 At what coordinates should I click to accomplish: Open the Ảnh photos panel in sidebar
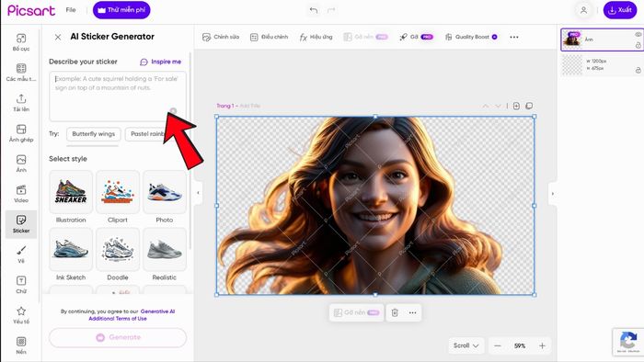point(21,164)
